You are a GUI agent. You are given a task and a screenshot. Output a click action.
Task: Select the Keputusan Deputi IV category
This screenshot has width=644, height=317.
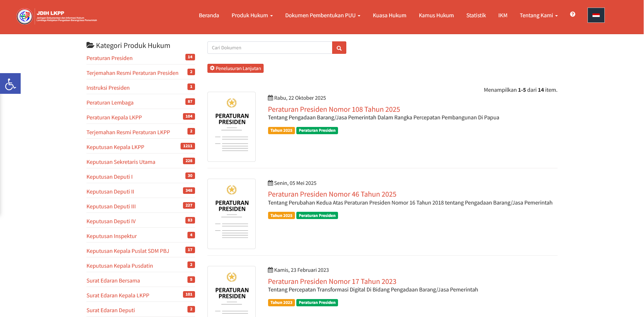point(111,221)
